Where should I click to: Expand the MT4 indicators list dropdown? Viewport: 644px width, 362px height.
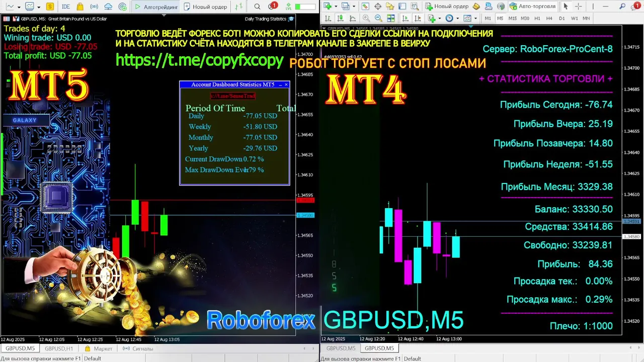pos(440,18)
